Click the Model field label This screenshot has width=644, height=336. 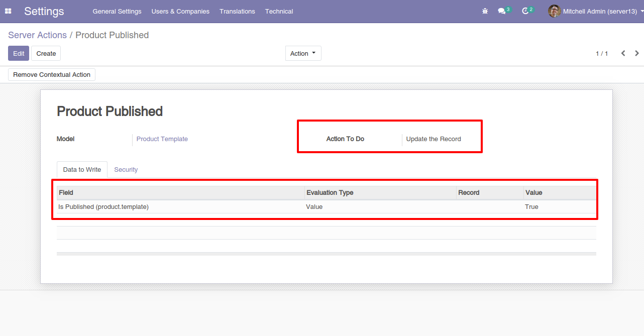coord(65,139)
